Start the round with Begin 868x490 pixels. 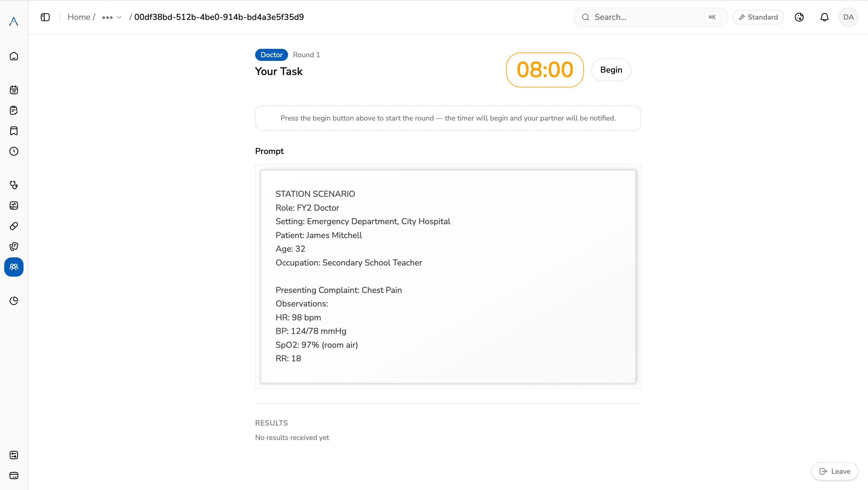tap(611, 70)
